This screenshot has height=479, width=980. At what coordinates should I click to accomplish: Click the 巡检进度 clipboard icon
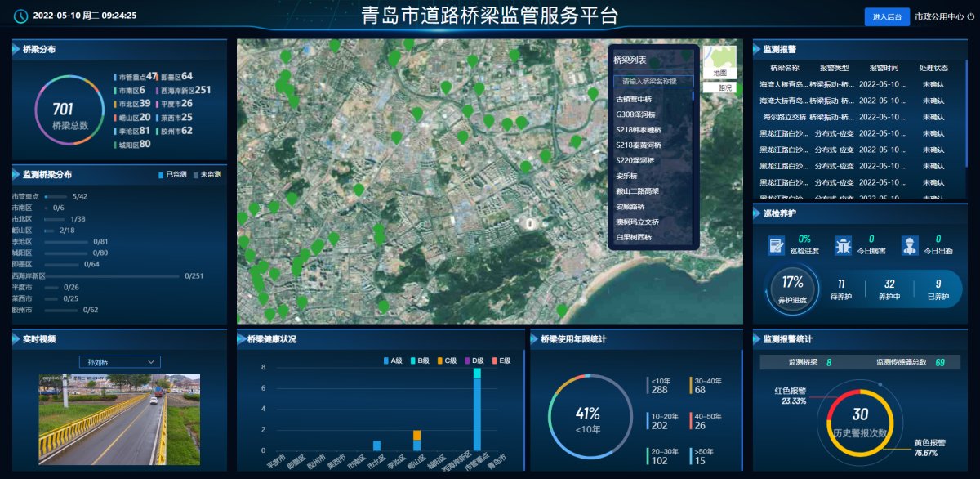coord(777,245)
